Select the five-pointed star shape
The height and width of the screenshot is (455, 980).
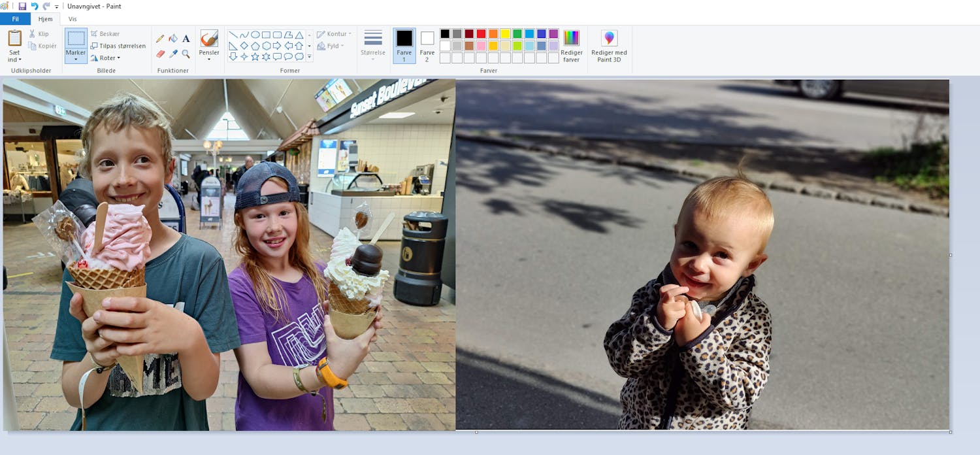(x=255, y=57)
